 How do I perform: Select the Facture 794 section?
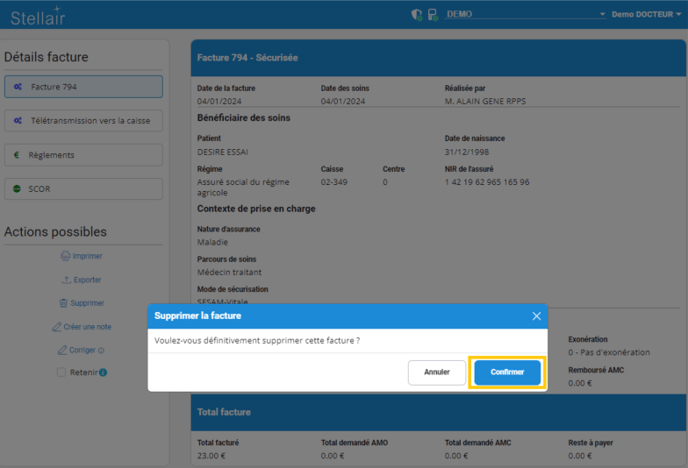click(83, 87)
